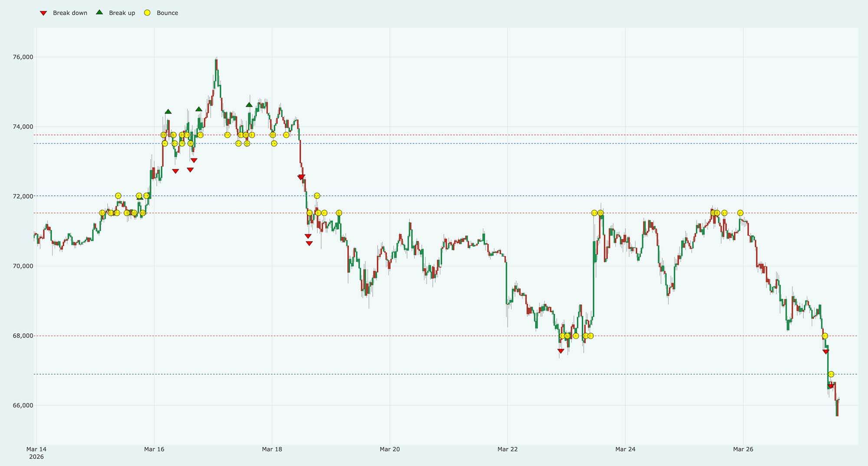Select the leftmost green Break up marker
The image size is (868, 466).
point(140,197)
